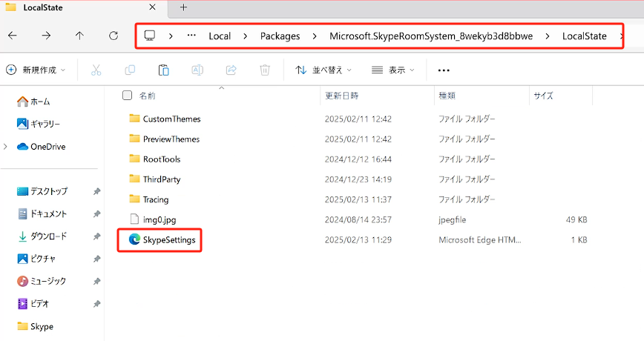Image resolution: width=644 pixels, height=341 pixels.
Task: Select the LocalState tab
Action: [x=82, y=7]
